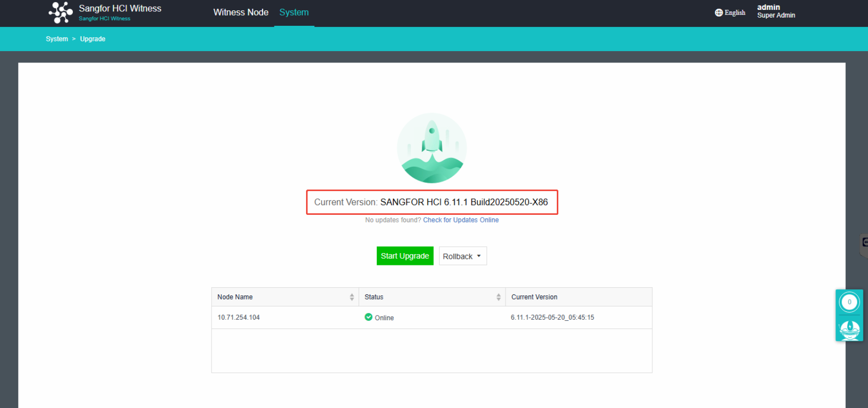This screenshot has width=868, height=408.
Task: Open the Witness Node tab
Action: click(x=241, y=12)
